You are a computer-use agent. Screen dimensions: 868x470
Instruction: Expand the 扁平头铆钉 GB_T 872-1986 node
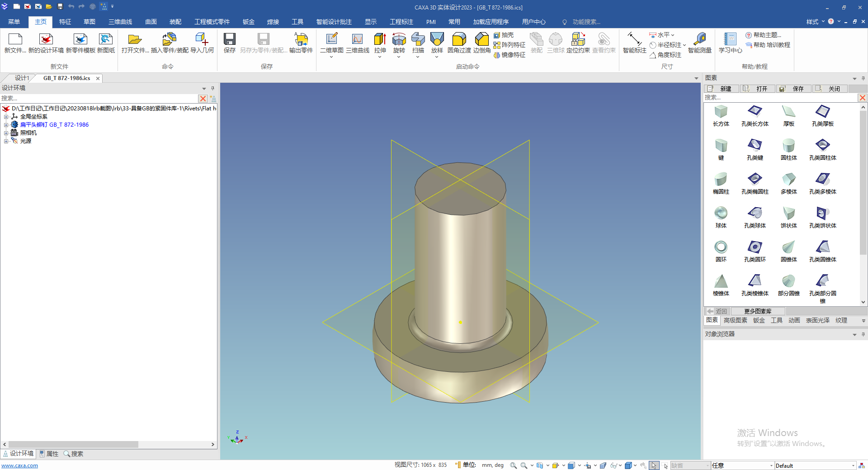(6, 125)
